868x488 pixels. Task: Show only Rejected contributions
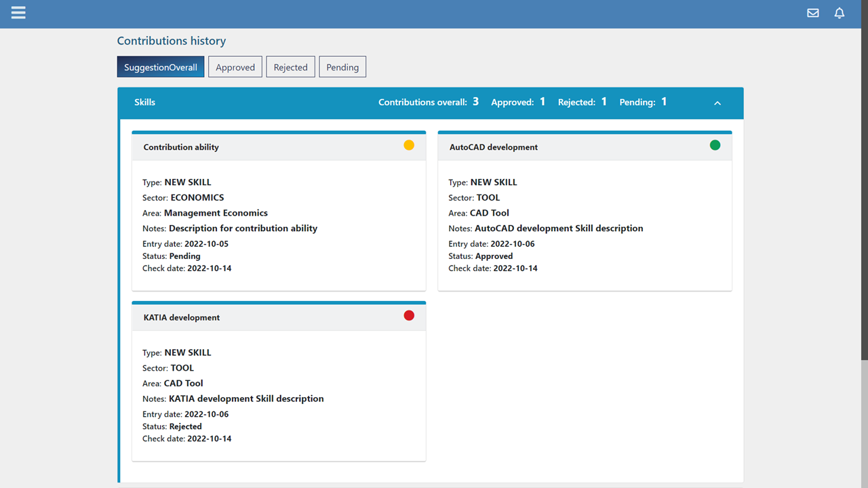[x=290, y=67]
